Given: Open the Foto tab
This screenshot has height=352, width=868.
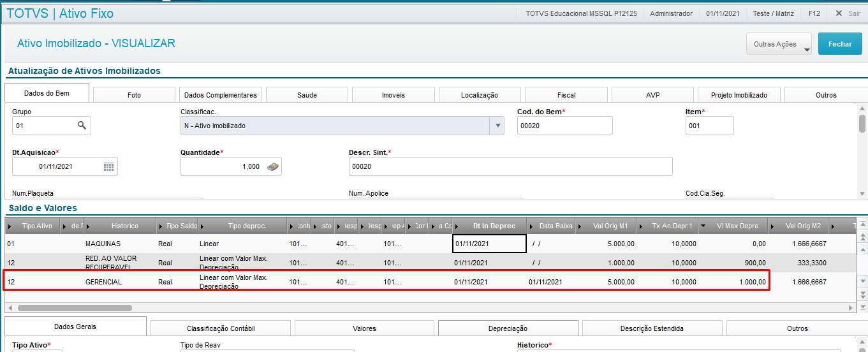Looking at the screenshot, I should click(x=134, y=95).
